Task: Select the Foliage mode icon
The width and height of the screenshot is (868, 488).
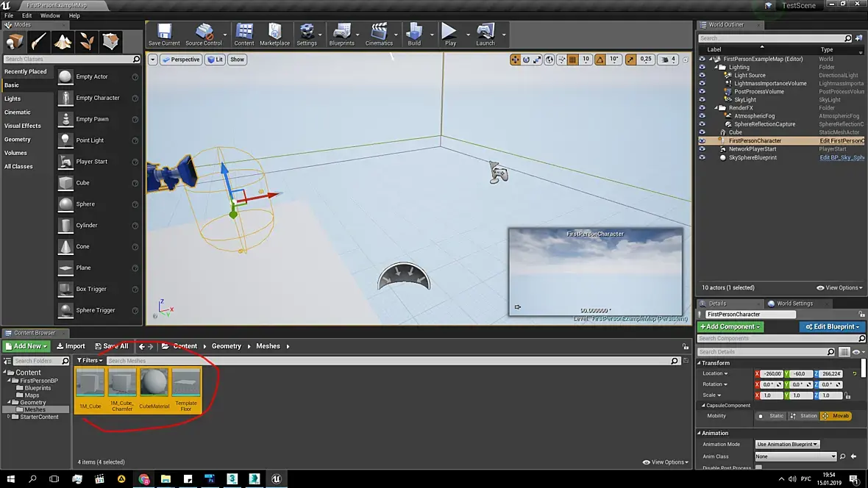Action: click(x=87, y=41)
